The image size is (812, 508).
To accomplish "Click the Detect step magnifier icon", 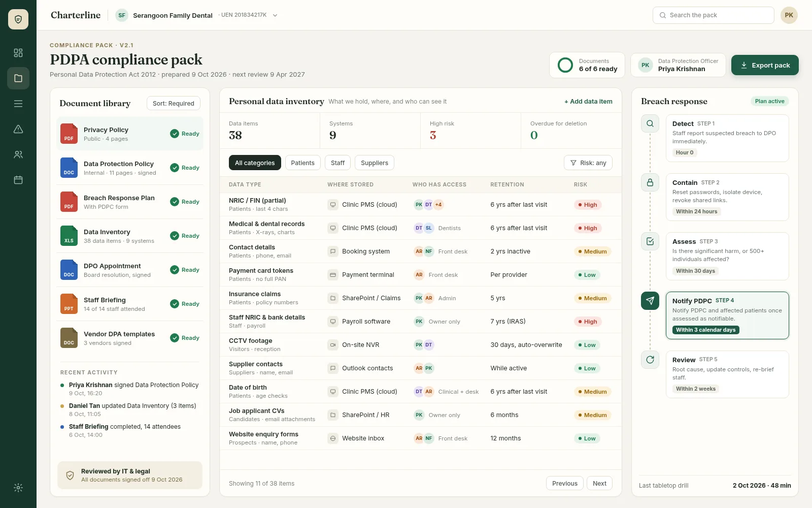I will click(x=650, y=123).
